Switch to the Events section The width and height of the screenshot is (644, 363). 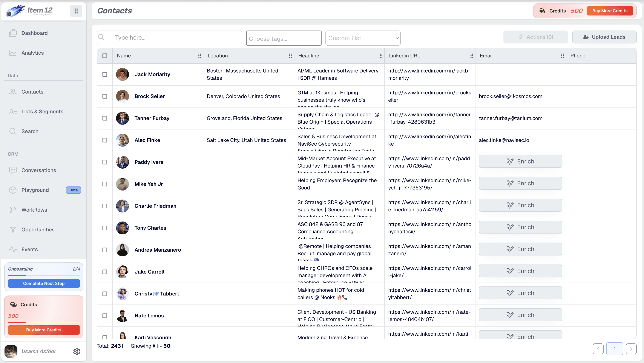[x=29, y=249]
